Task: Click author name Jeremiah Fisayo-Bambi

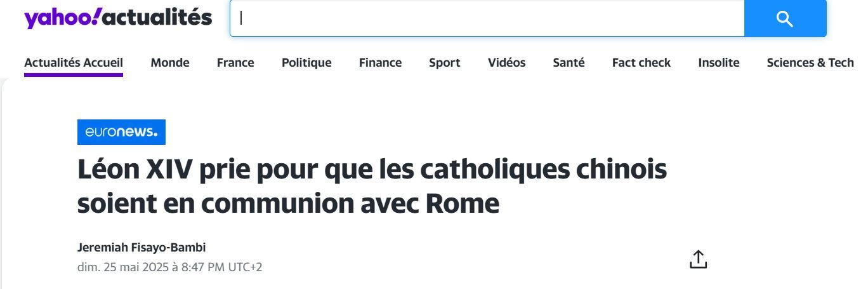Action: (x=141, y=248)
